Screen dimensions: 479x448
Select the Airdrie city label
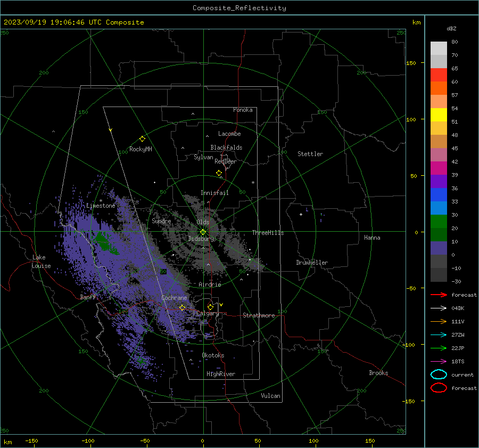coord(210,284)
